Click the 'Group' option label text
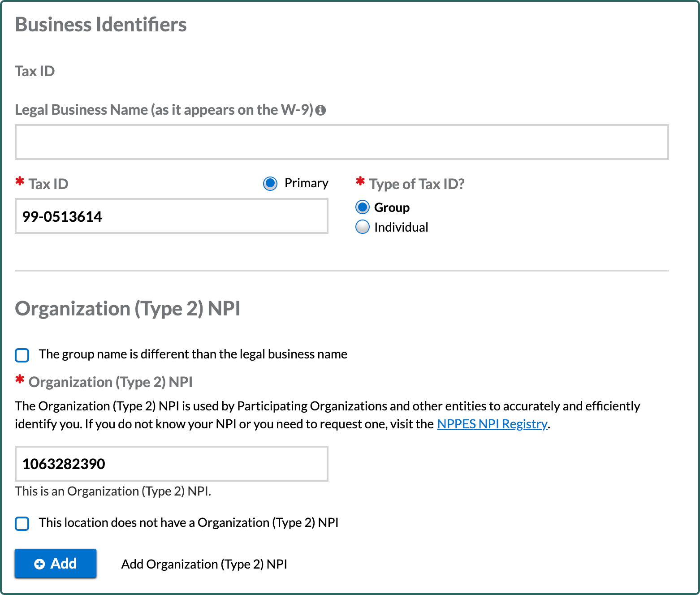Screen dimensions: 700x595 point(392,208)
